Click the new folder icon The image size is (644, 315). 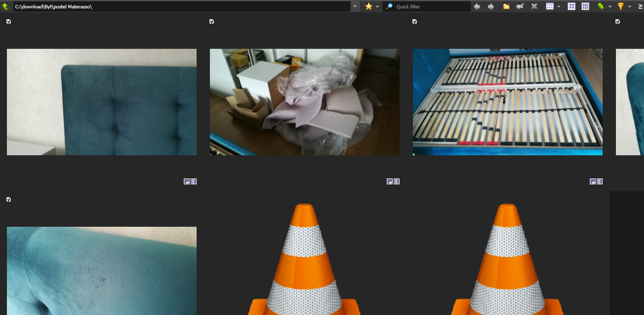506,6
